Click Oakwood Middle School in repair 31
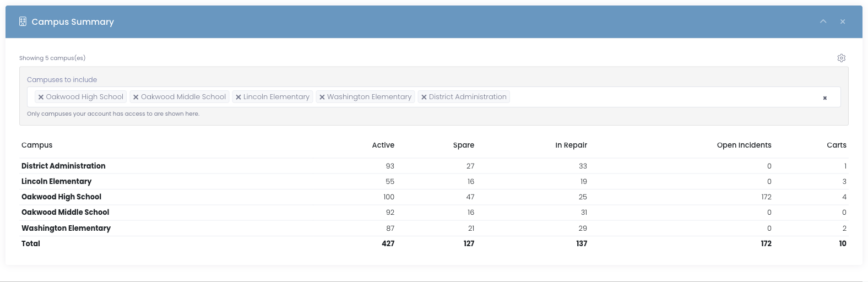This screenshot has height=282, width=868. 584,212
